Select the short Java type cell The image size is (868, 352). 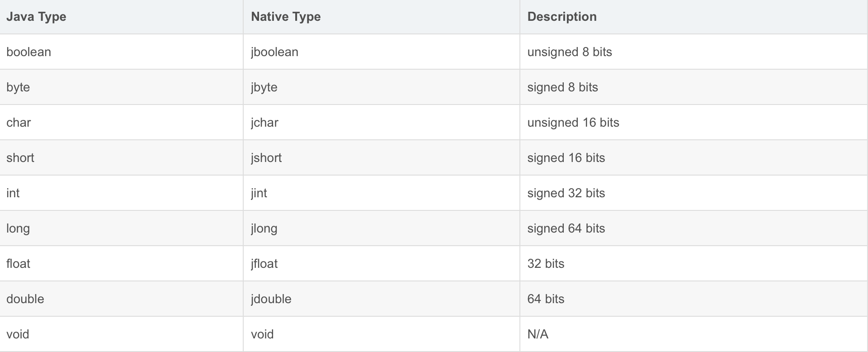pos(20,158)
